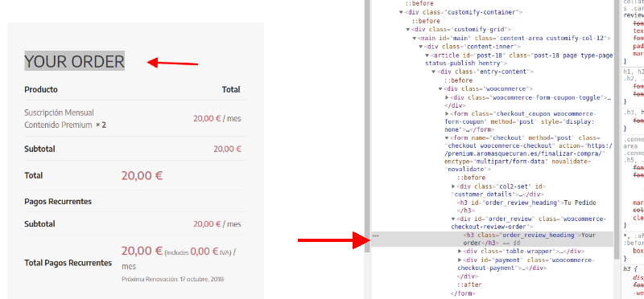Screen dimensions: 644x299
Task: Open the ellipsis actions menu beside selected h3 node
Action: coord(375,236)
